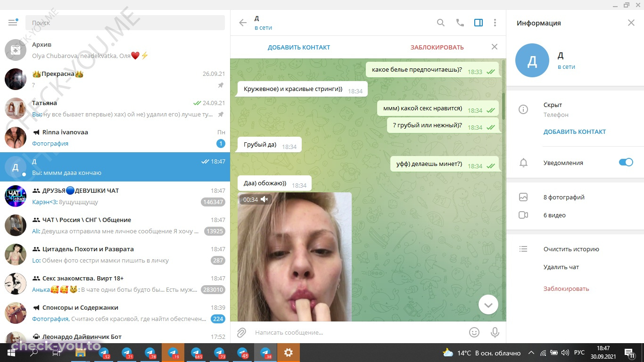The image size is (644, 362).
Task: Toggle the Уведомления switch
Action: coord(626,162)
